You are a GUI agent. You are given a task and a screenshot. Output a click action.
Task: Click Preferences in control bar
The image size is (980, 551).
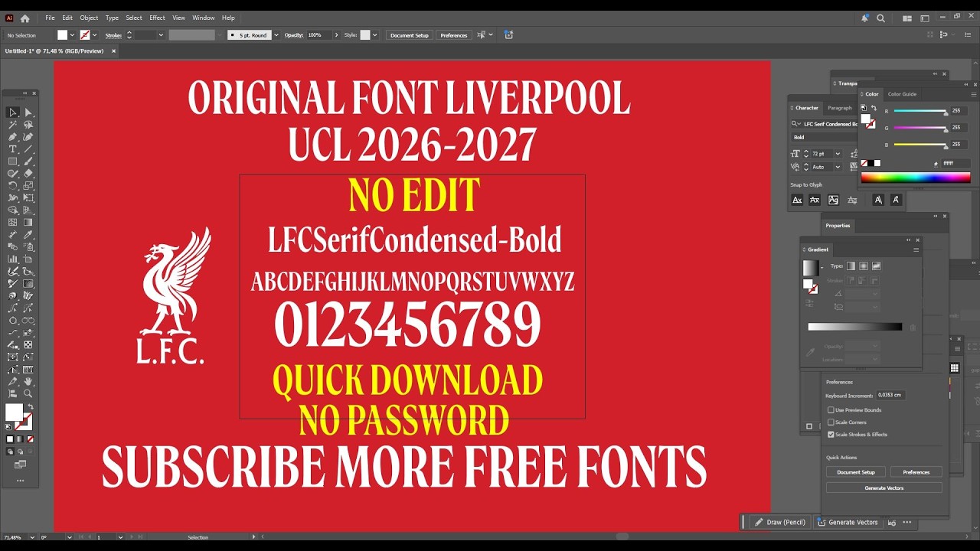[454, 35]
